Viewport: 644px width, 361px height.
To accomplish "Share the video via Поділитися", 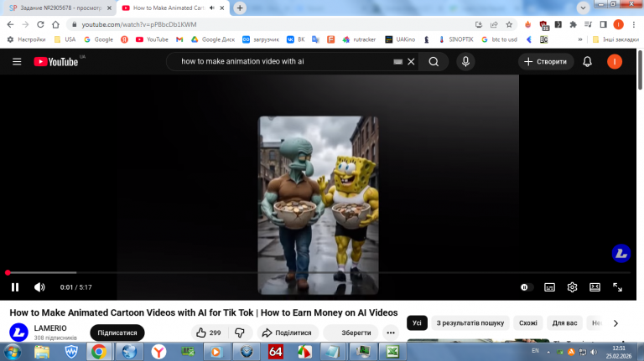I will point(287,333).
